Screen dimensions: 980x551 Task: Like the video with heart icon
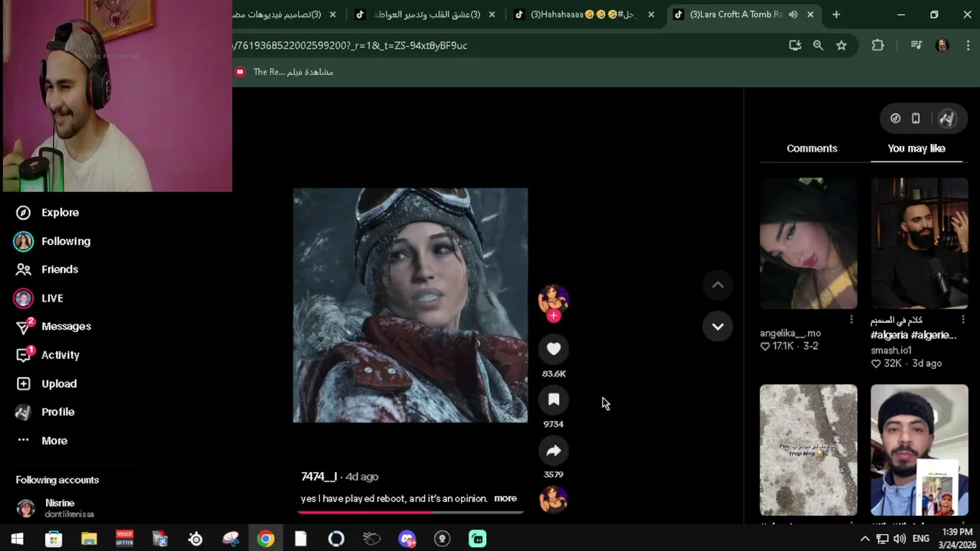click(554, 349)
